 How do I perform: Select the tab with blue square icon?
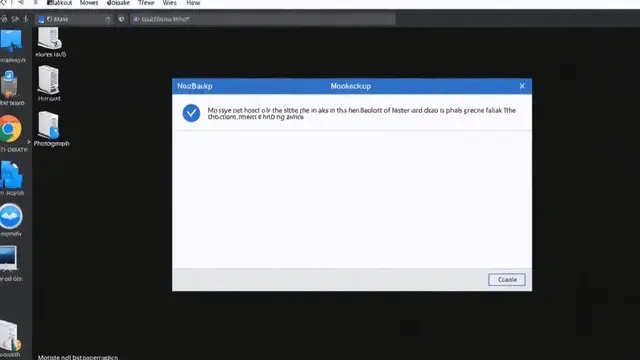click(x=73, y=19)
